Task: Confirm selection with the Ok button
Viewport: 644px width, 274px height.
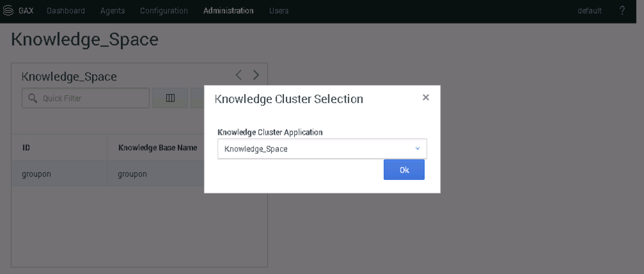Action: [x=404, y=170]
